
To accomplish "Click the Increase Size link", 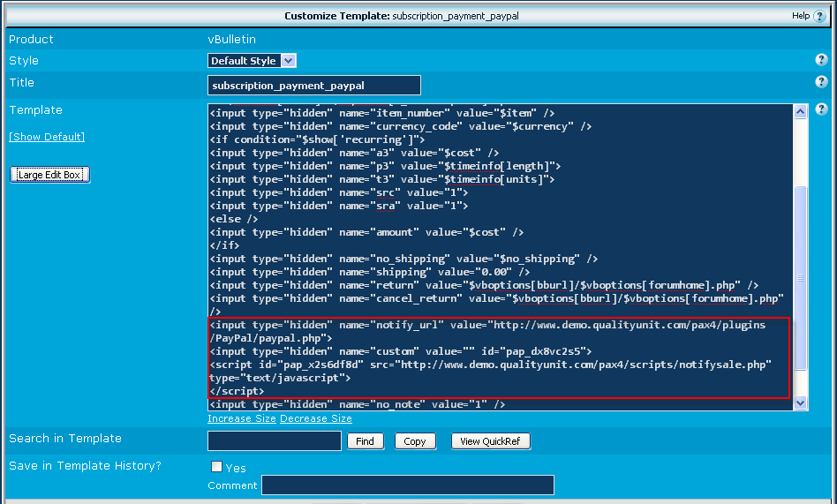I will (x=241, y=418).
